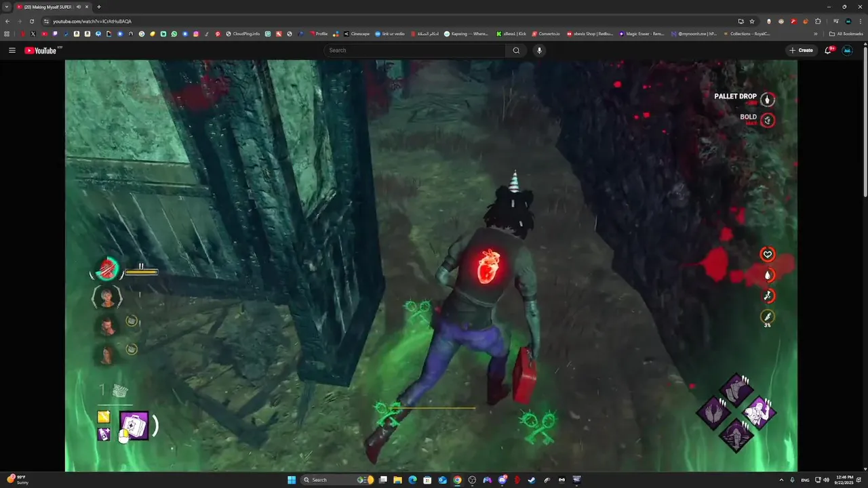This screenshot has width=868, height=488.
Task: Open the Magic Eraser bookmark
Action: [642, 34]
